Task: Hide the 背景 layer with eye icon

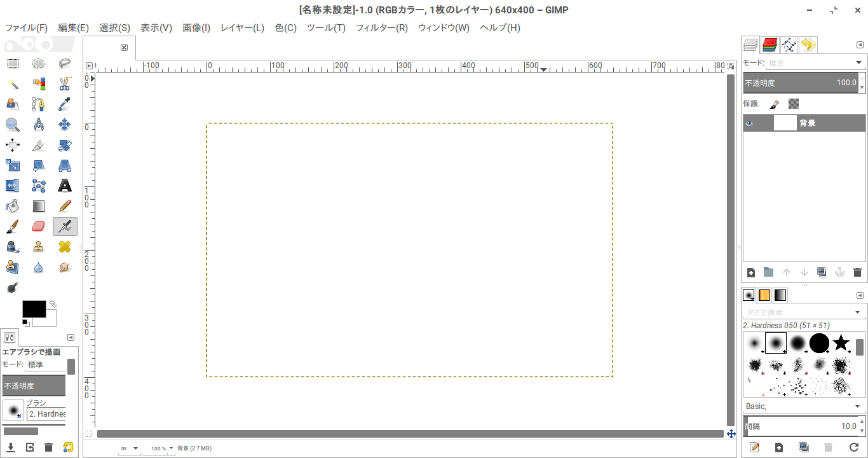Action: click(x=750, y=123)
